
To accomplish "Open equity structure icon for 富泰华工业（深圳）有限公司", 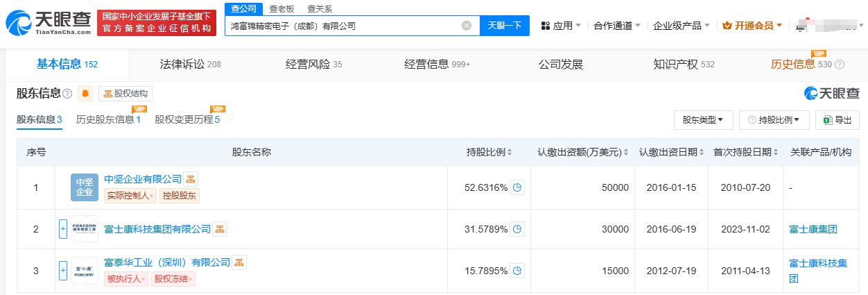I will pyautogui.click(x=239, y=262).
